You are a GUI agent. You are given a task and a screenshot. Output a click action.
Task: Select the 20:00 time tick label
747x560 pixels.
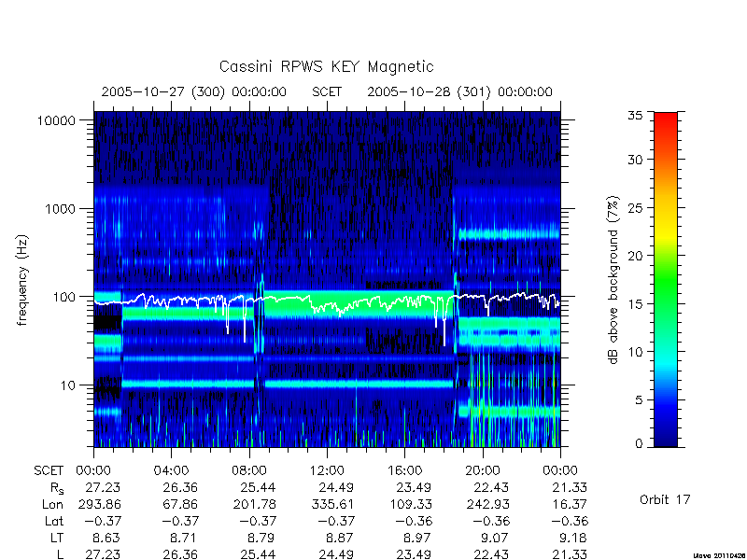tap(482, 471)
